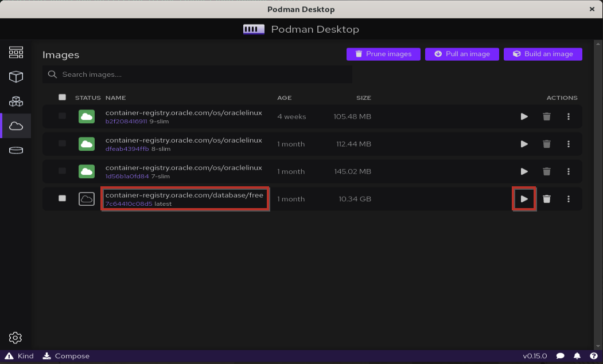Open Kind from the status bar
The image size is (603, 364).
pyautogui.click(x=20, y=356)
